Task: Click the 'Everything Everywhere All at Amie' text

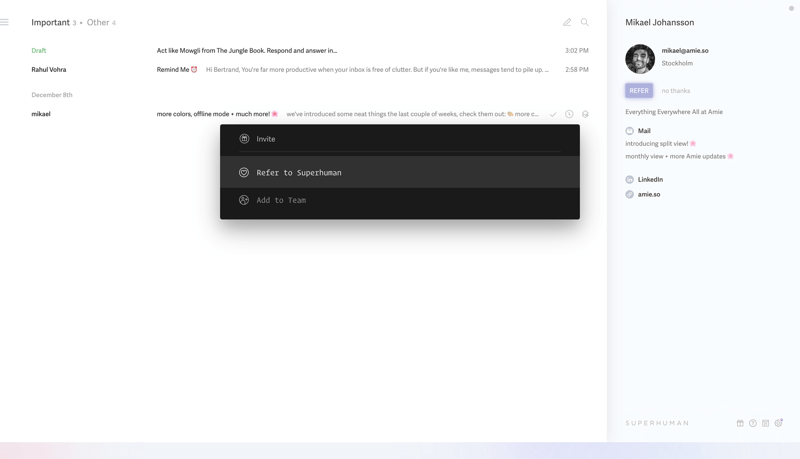Action: tap(674, 112)
